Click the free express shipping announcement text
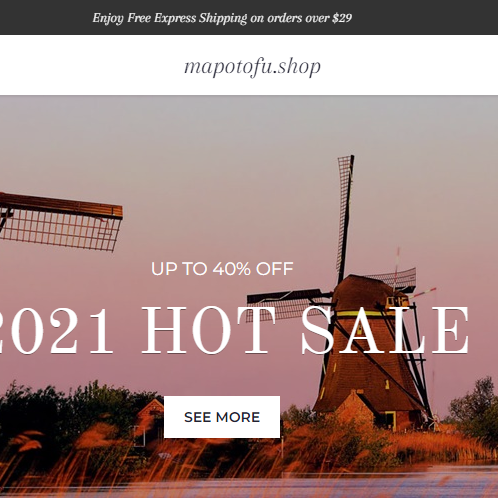The width and height of the screenshot is (498, 498). [222, 18]
